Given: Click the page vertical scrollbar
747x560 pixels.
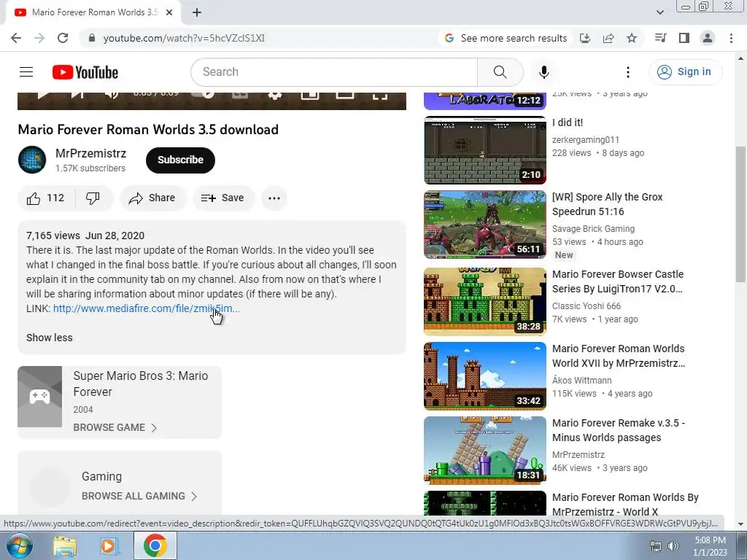Looking at the screenshot, I should 740,214.
